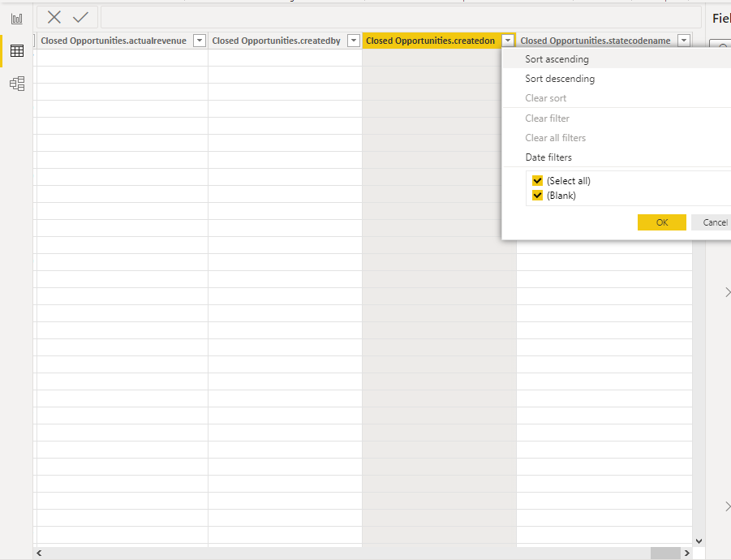Select Closed Opportunities.createdon column header
This screenshot has width=731, height=560.
(x=430, y=41)
